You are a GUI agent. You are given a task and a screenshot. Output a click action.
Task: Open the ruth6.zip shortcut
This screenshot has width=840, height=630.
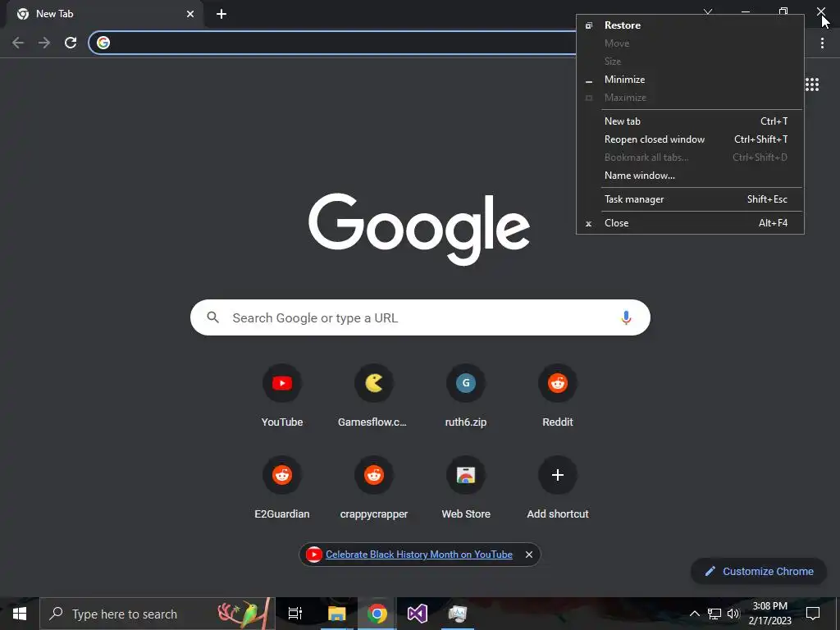tap(466, 396)
